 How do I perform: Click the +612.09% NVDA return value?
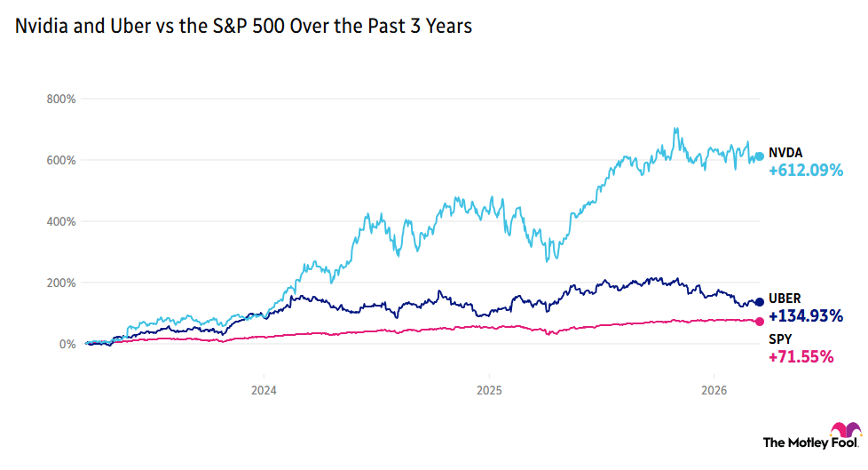pos(805,171)
